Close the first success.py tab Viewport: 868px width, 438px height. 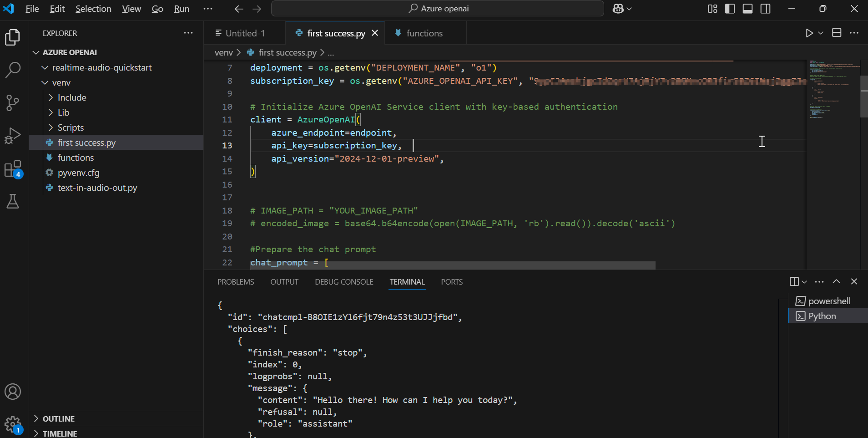click(375, 33)
